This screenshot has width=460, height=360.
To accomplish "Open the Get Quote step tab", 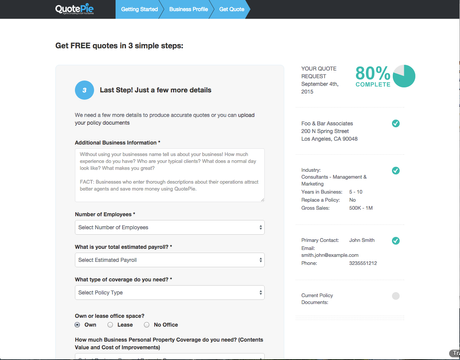I will [x=232, y=9].
